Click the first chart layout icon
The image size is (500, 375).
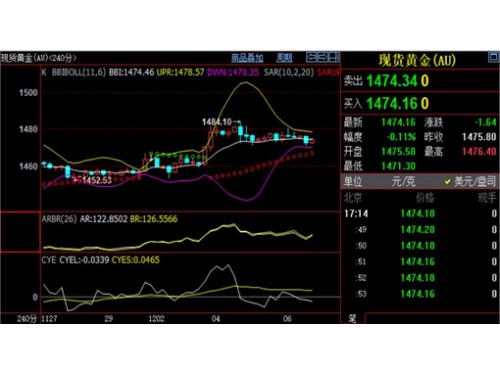[311, 57]
